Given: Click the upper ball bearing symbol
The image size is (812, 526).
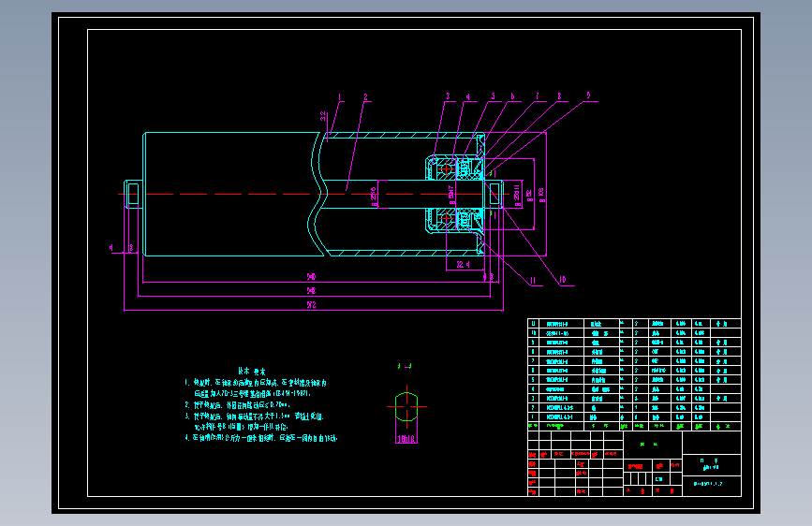Looking at the screenshot, I should 446,168.
